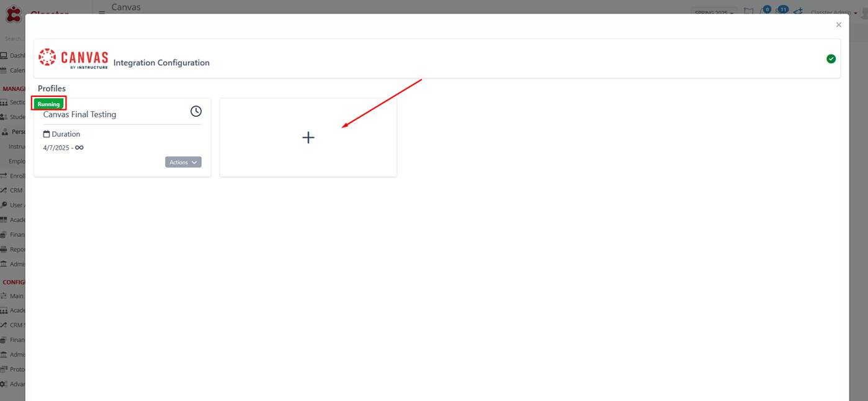Click the Dashboard monitor icon in sidebar
The height and width of the screenshot is (401, 868).
click(x=4, y=56)
